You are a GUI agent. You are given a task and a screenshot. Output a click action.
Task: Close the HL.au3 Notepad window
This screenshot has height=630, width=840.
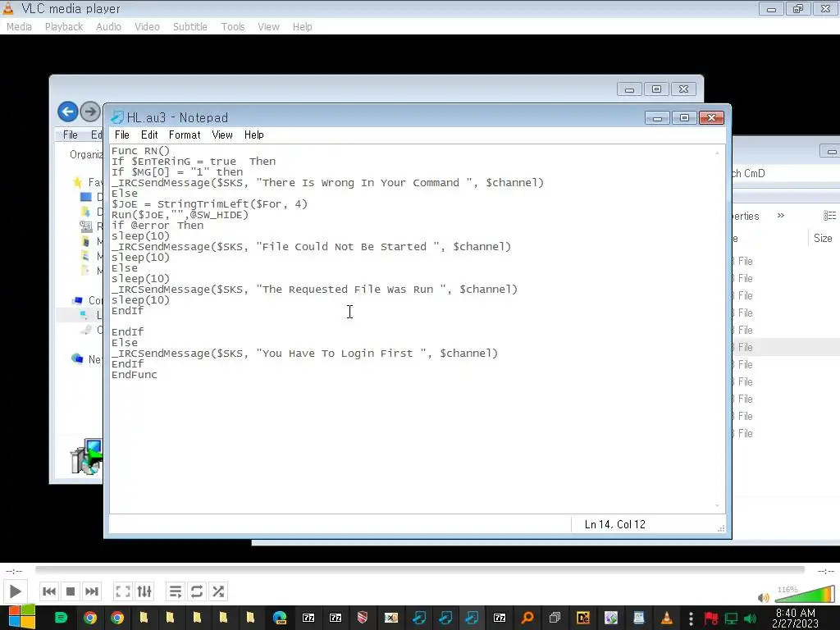coord(711,117)
